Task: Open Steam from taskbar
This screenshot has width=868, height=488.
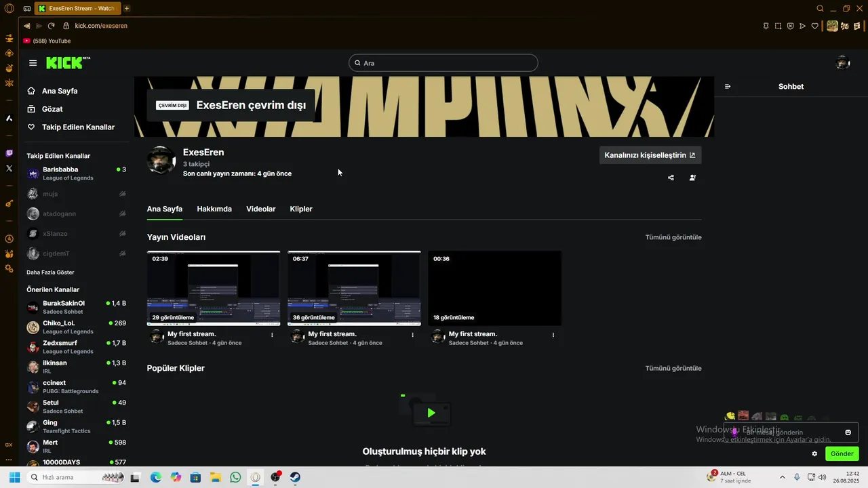Action: coord(296,477)
